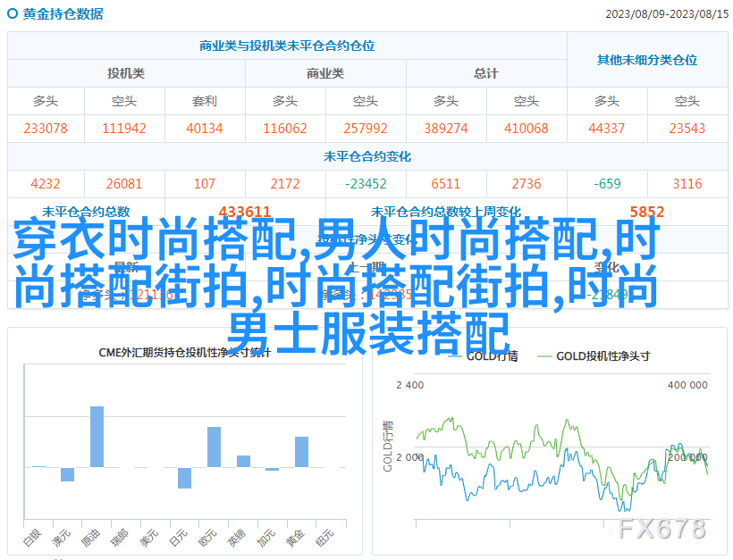
Task: Click the change value 26081
Action: (124, 184)
